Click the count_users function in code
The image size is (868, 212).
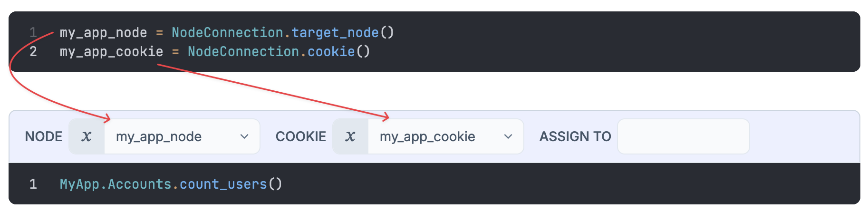pos(223,184)
